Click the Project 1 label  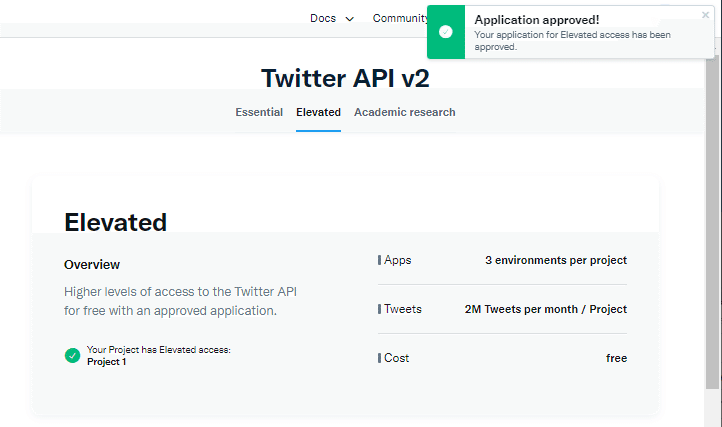point(106,362)
